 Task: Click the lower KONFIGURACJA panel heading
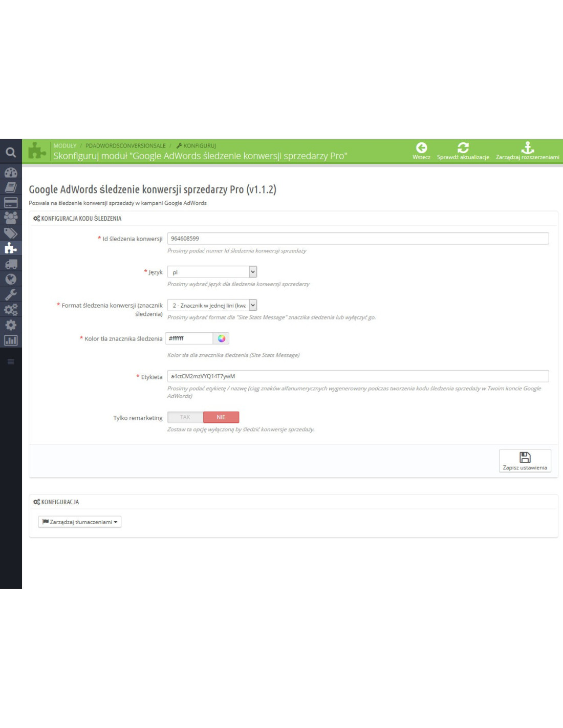(x=56, y=502)
